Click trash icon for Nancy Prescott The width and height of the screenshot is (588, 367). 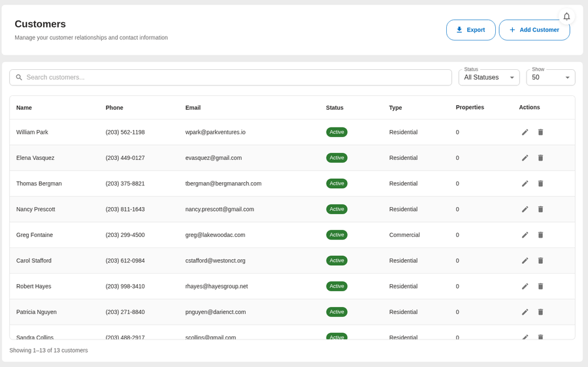[540, 209]
